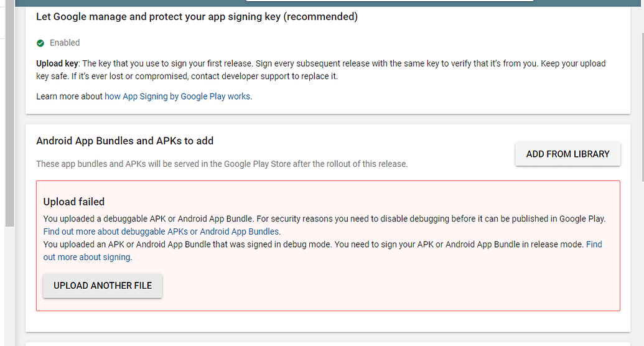The image size is (644, 346).
Task: Focus the white search field in the top bar
Action: tap(390, 1)
